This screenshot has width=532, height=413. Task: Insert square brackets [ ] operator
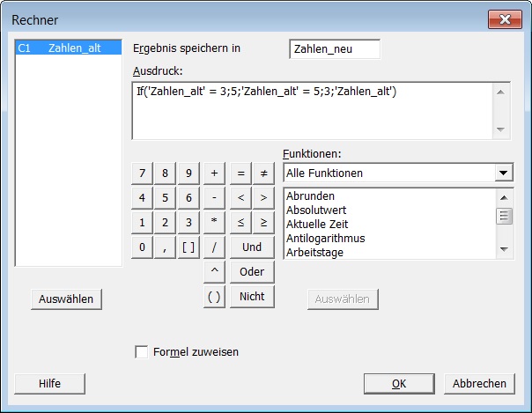(188, 247)
